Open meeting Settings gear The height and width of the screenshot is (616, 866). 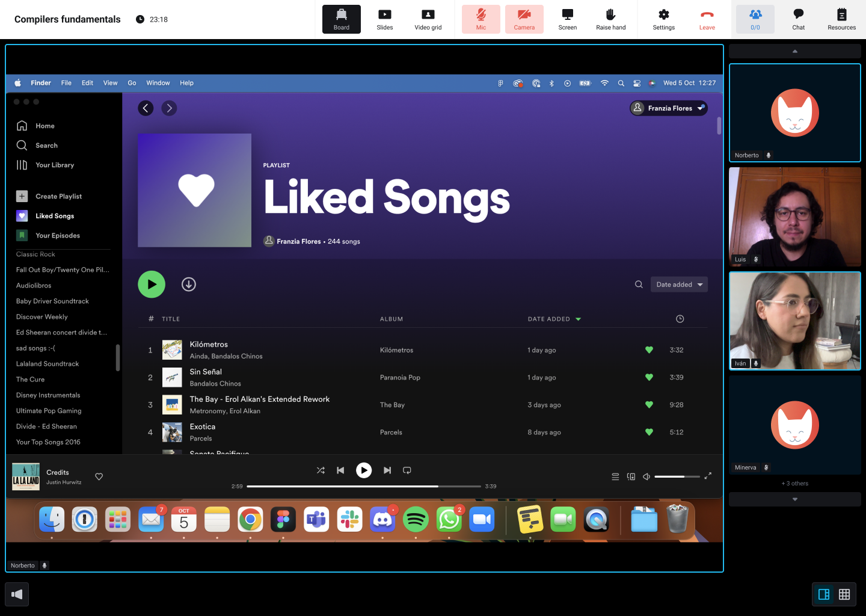(x=664, y=19)
